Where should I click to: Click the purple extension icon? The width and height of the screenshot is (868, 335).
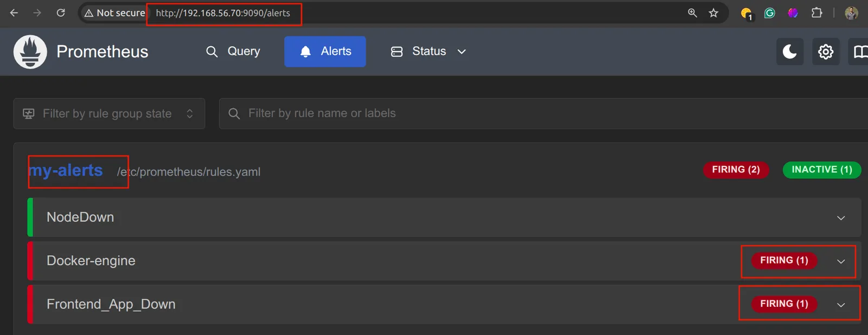point(793,13)
